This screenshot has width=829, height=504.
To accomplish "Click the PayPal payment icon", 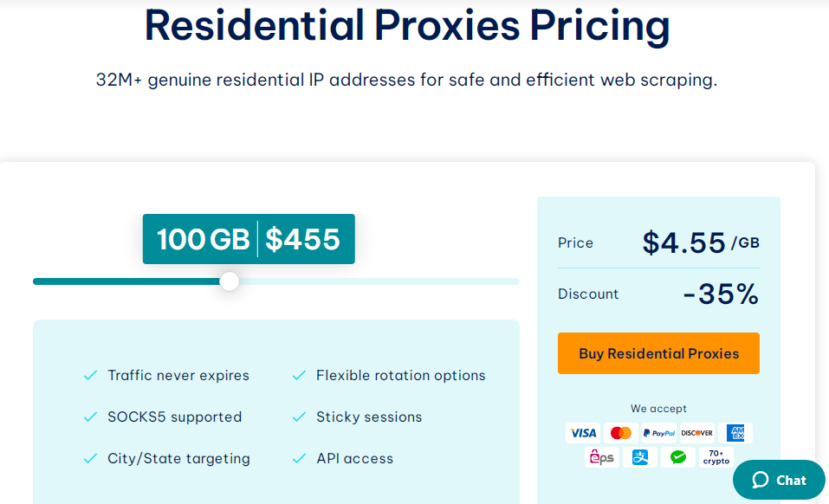I will (x=658, y=433).
